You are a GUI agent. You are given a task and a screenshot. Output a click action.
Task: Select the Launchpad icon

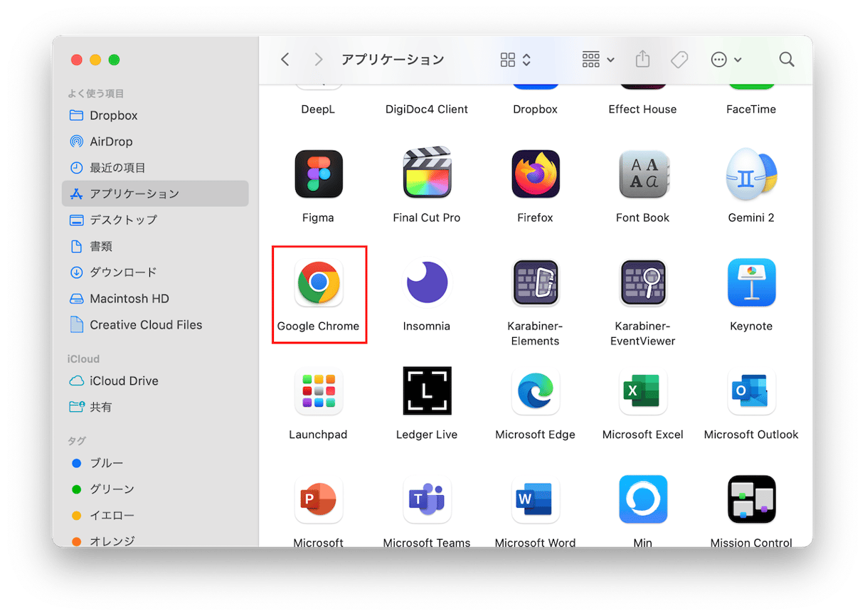(x=319, y=391)
